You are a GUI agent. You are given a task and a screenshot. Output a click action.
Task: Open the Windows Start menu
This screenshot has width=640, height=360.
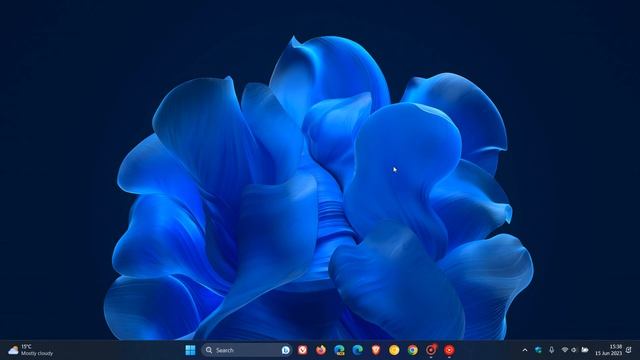click(x=190, y=350)
